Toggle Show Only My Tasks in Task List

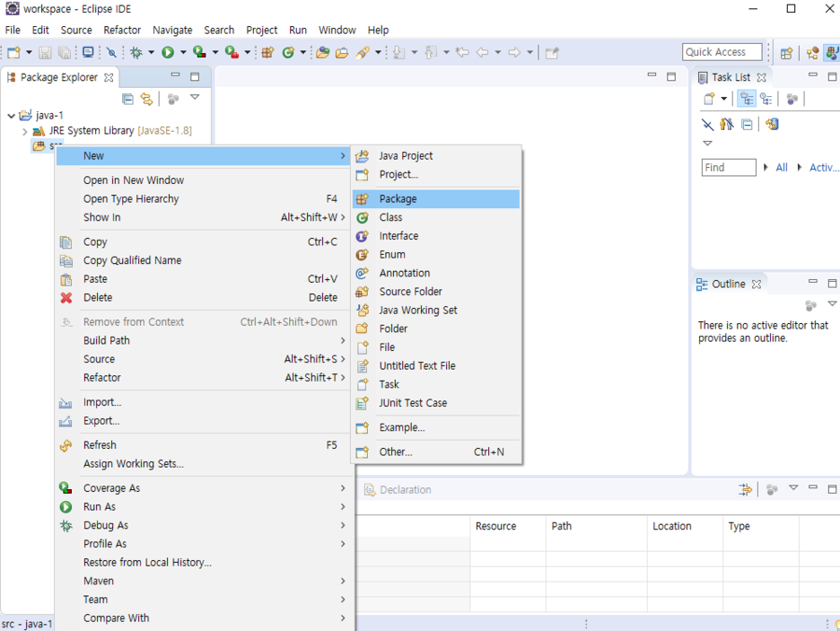pos(726,124)
